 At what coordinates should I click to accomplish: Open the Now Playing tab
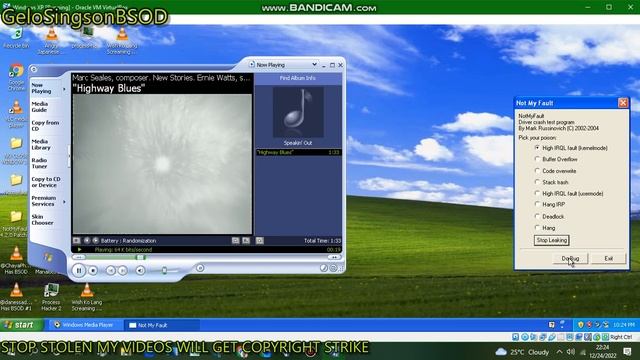click(x=41, y=88)
